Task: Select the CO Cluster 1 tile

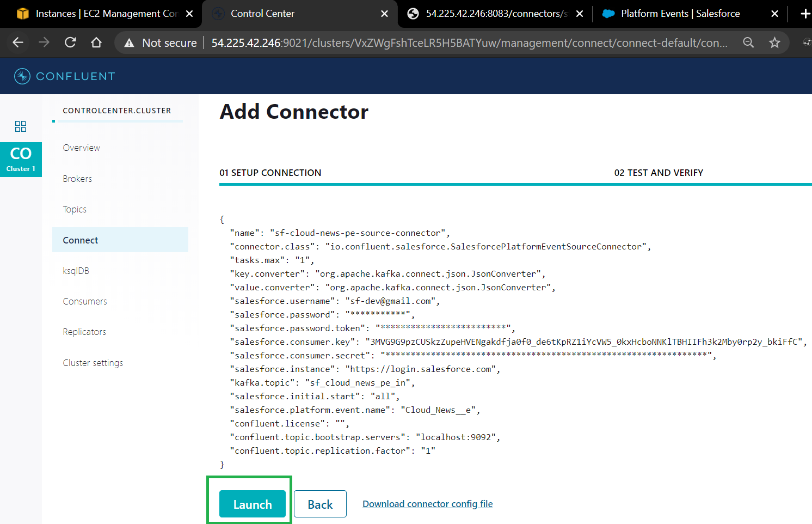Action: pos(21,159)
